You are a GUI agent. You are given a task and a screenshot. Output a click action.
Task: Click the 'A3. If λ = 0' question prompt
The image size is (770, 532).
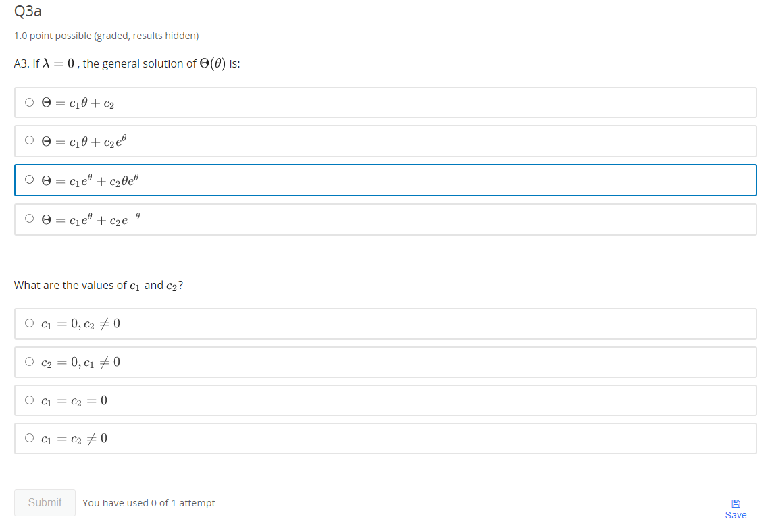click(127, 63)
